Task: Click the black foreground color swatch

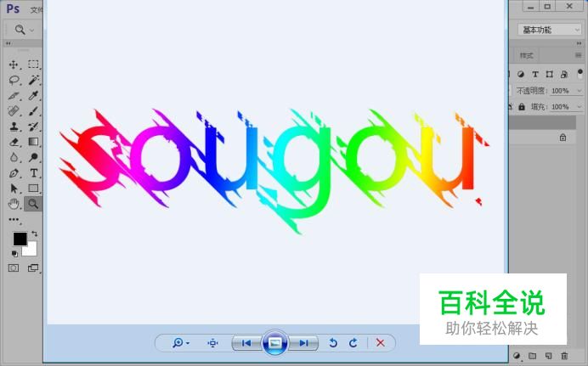Action: [20, 239]
